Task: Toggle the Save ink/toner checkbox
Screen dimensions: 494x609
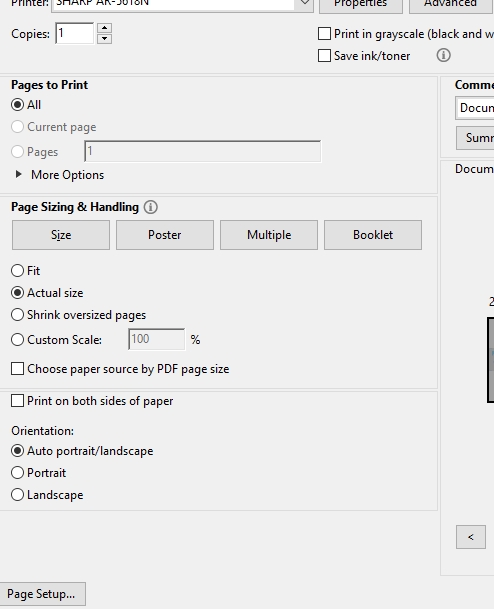Action: click(x=324, y=56)
